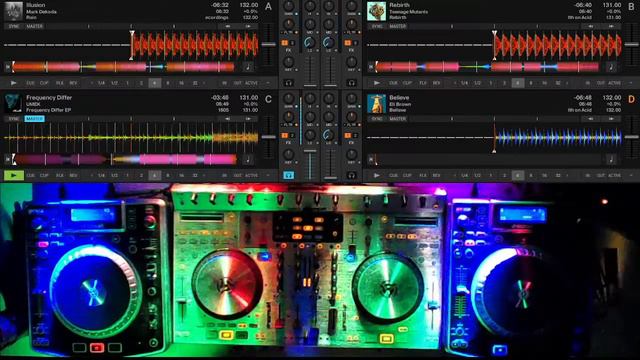Expand advanced panel on Deck A transport row
Screen dimensions: 640x360
[268, 83]
